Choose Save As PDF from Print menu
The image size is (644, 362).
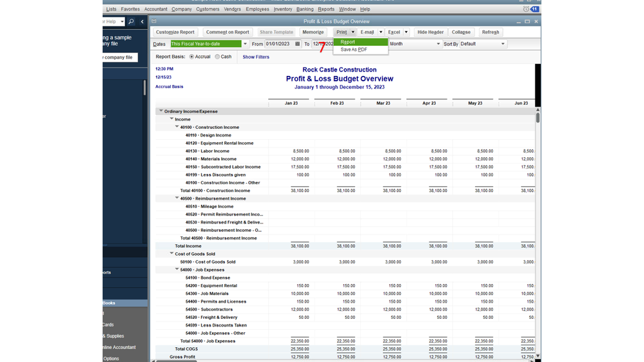point(354,50)
